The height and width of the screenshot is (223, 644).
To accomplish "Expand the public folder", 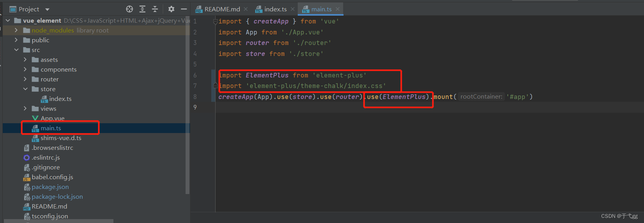I will [x=16, y=40].
